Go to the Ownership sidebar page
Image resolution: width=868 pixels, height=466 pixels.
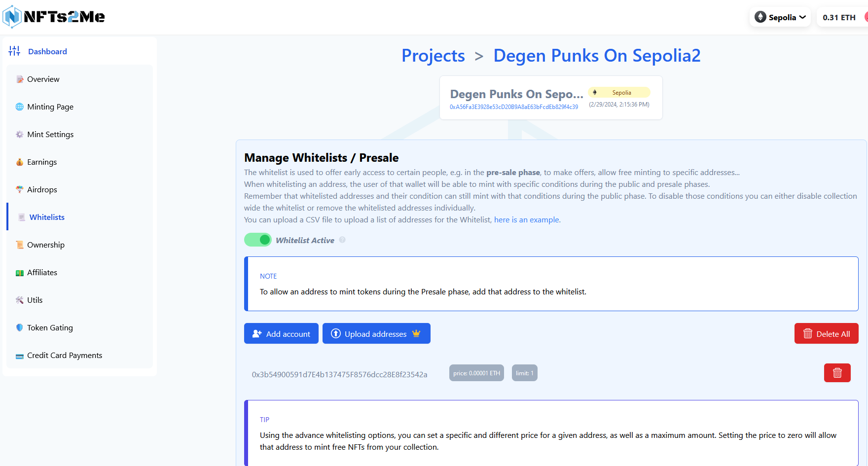pos(45,245)
